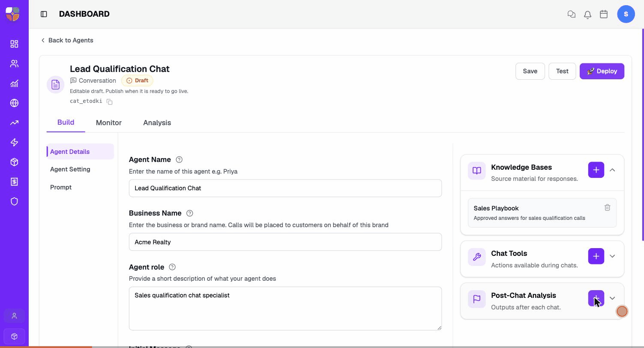This screenshot has width=644, height=348.
Task: Click the Draft status badge
Action: tap(137, 81)
